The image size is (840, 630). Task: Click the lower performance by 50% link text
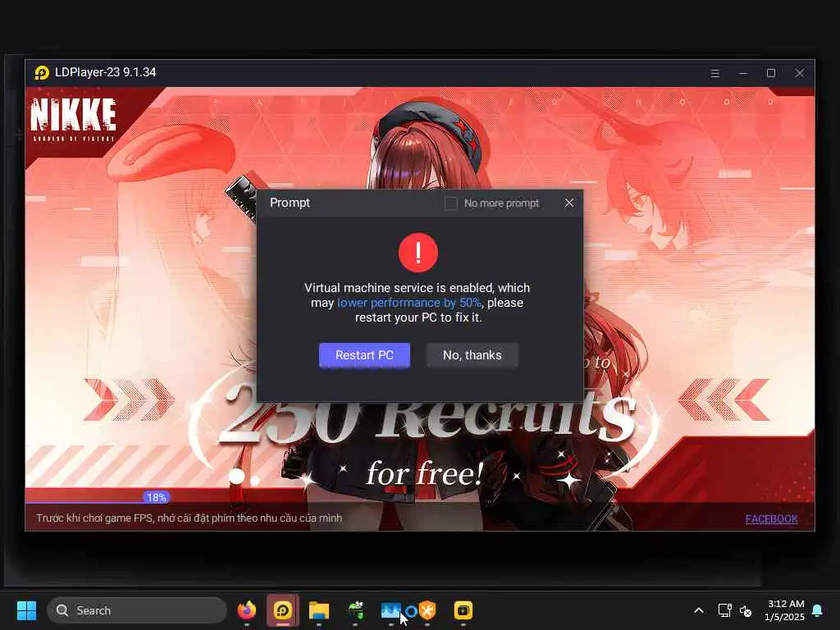[409, 303]
